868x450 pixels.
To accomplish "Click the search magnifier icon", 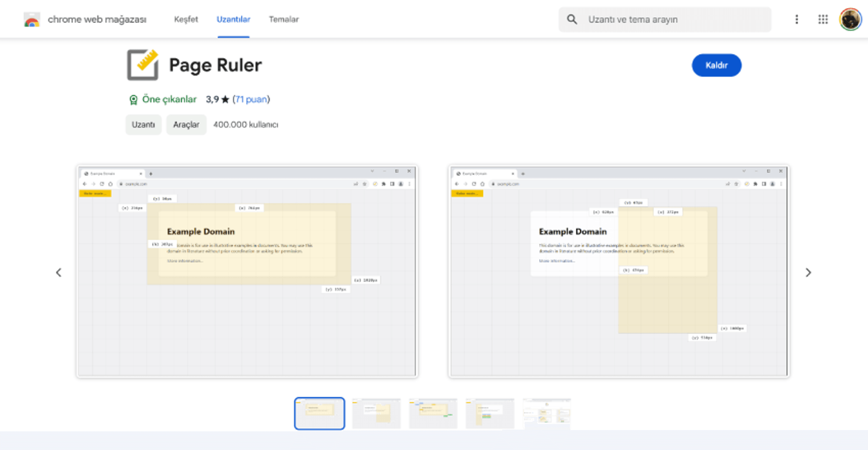I will click(x=572, y=20).
